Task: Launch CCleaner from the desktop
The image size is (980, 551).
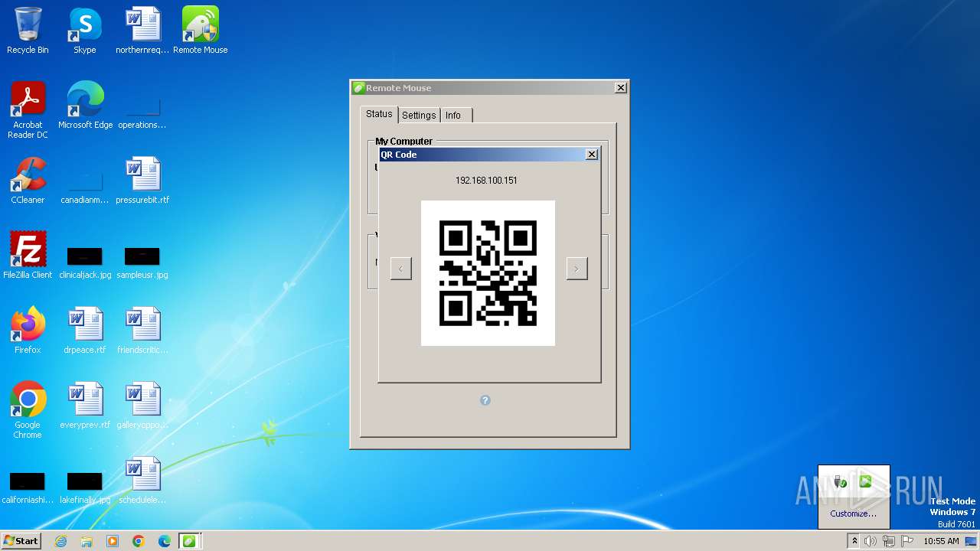Action: coord(28,181)
